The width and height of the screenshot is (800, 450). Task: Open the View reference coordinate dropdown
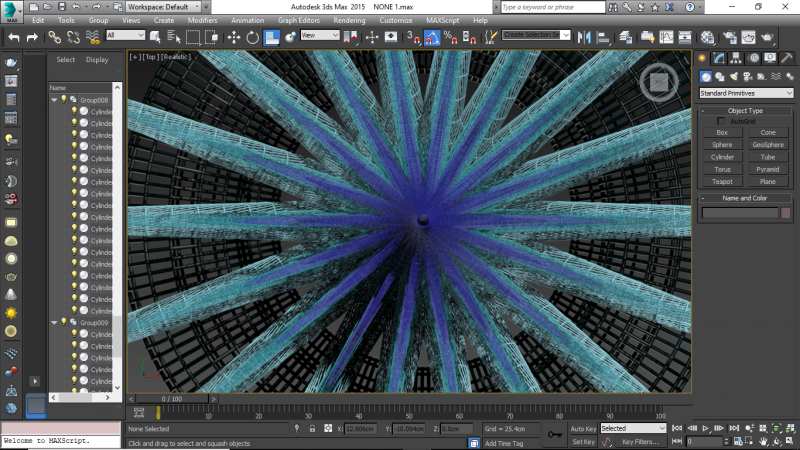(x=320, y=35)
